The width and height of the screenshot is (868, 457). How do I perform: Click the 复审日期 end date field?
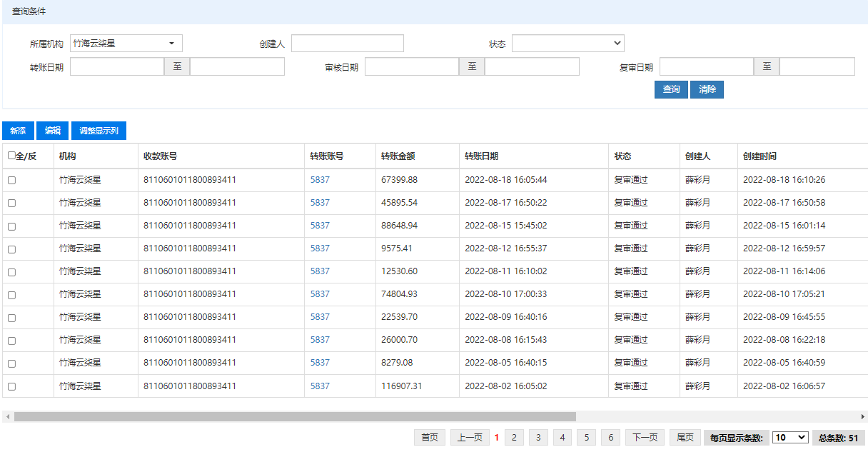817,66
